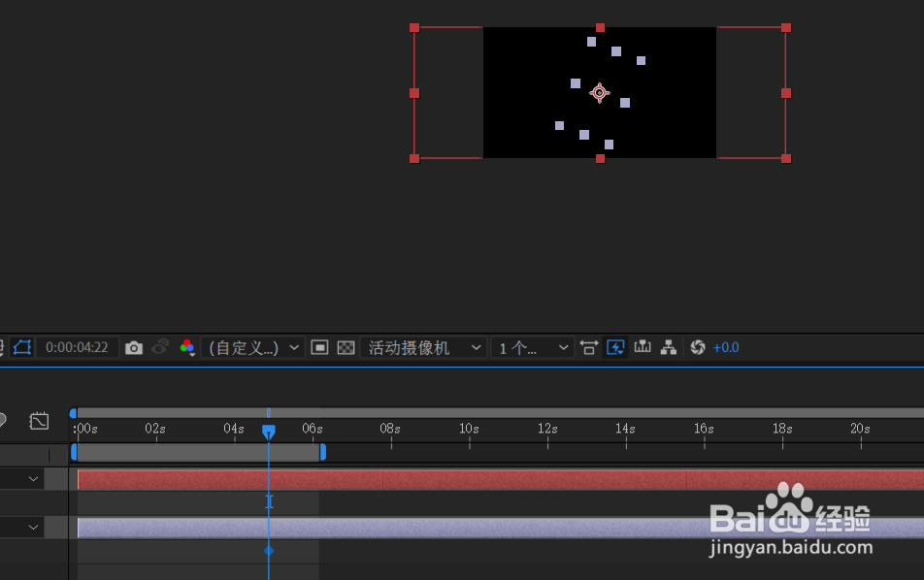Click the layer anchor point crosshair
This screenshot has width=924, height=580.
click(x=599, y=92)
